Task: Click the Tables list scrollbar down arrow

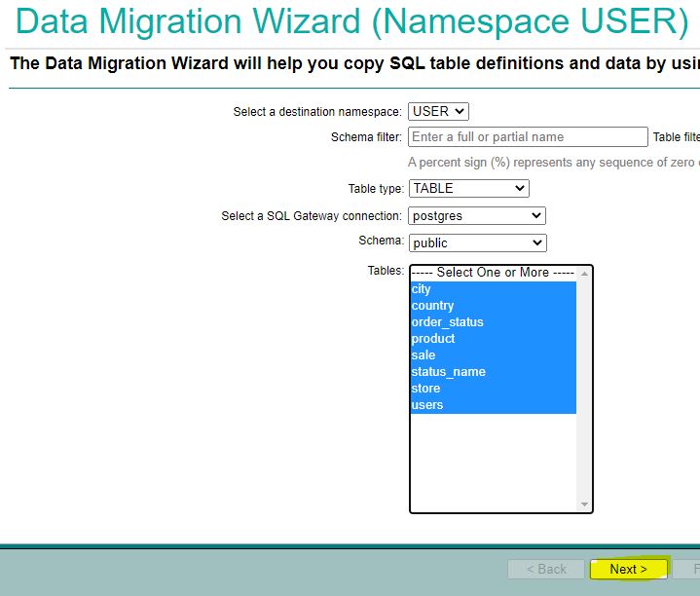Action: [x=584, y=504]
